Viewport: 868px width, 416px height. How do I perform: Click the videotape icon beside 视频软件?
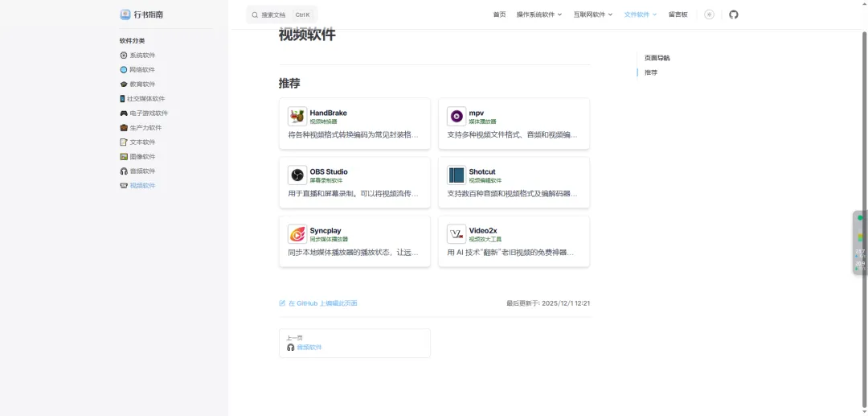124,186
